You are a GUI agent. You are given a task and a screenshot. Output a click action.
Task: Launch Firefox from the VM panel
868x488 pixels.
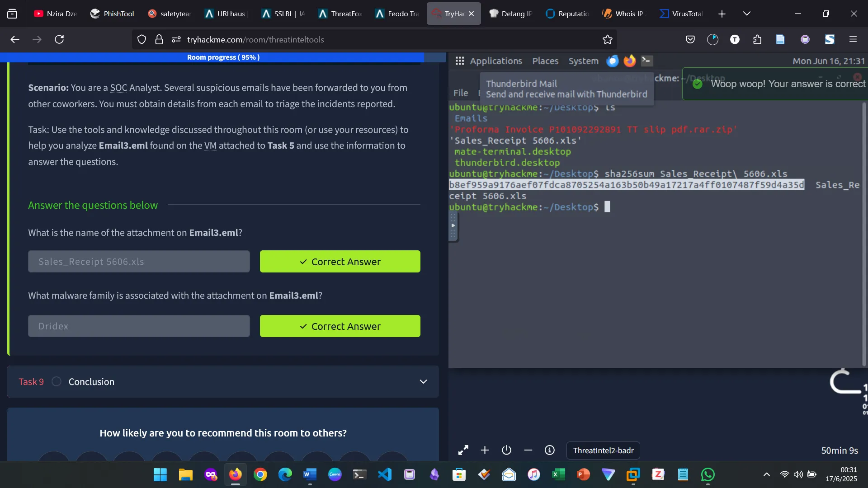(x=629, y=61)
